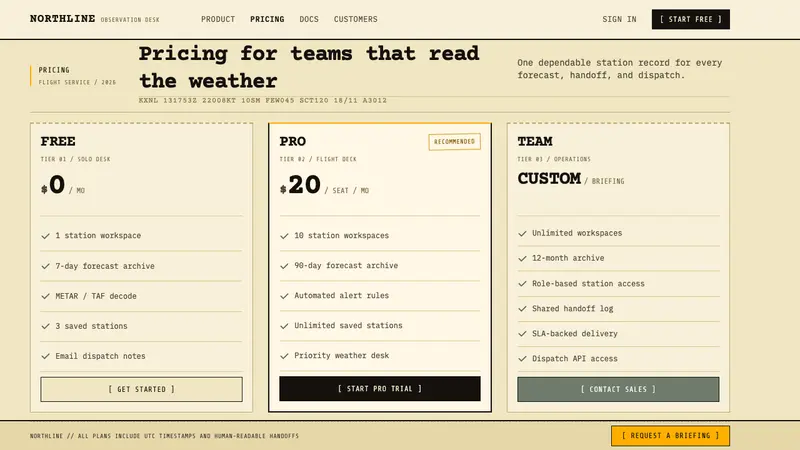Click the 'CUSTOM / BRIEFING' price text

click(571, 179)
